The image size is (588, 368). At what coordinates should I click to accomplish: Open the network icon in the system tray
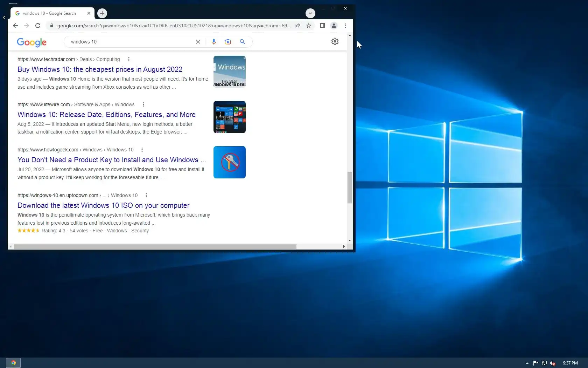click(544, 363)
